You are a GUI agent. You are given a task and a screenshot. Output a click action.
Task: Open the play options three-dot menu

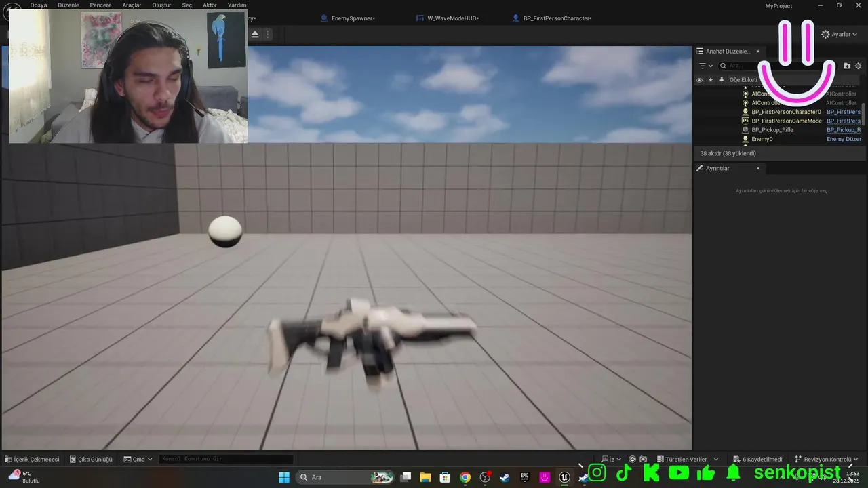[x=268, y=34]
